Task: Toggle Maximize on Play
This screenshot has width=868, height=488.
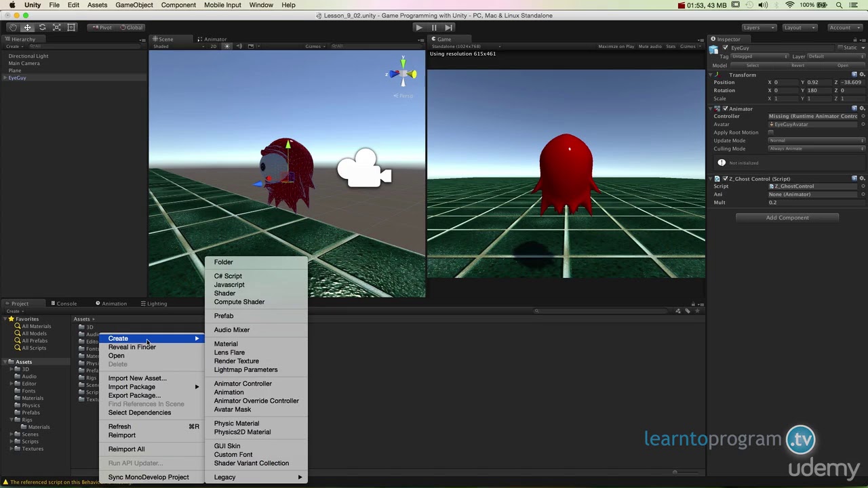Action: (616, 46)
